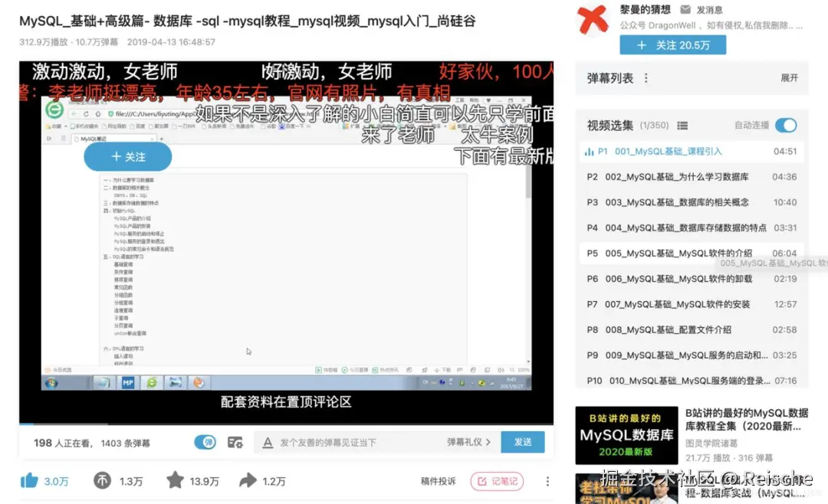Expand the 弹幕列表 panel via 展开

tap(790, 77)
